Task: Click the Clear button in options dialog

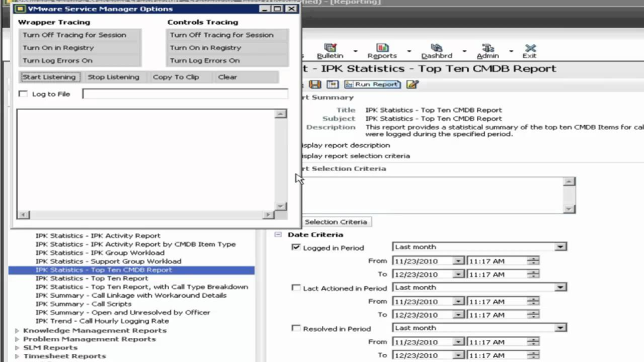Action: click(x=227, y=76)
